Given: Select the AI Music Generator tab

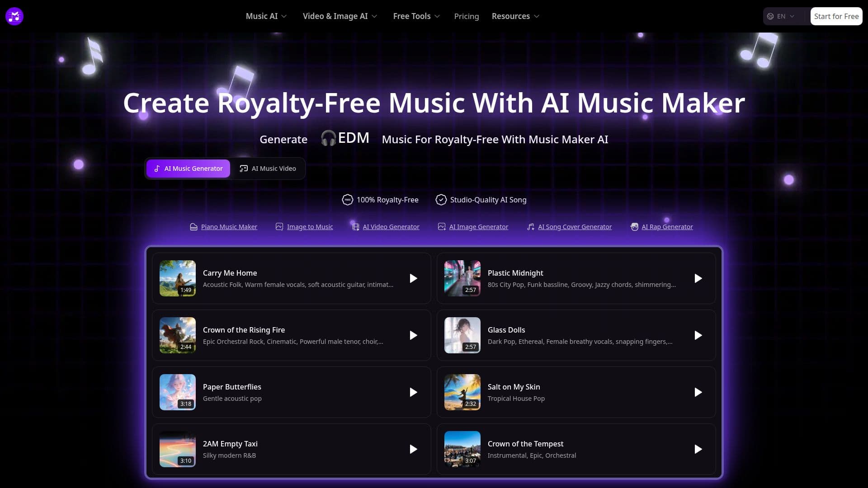Looking at the screenshot, I should tap(188, 169).
